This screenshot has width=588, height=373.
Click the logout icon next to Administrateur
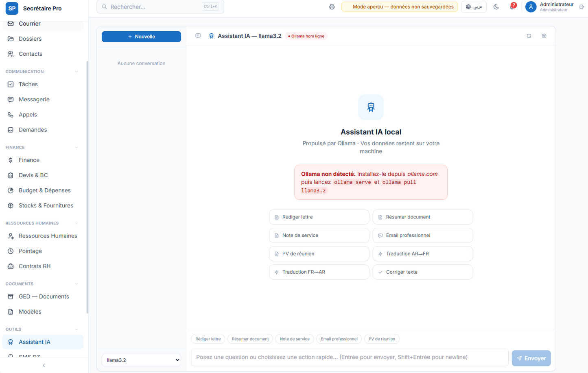click(582, 7)
